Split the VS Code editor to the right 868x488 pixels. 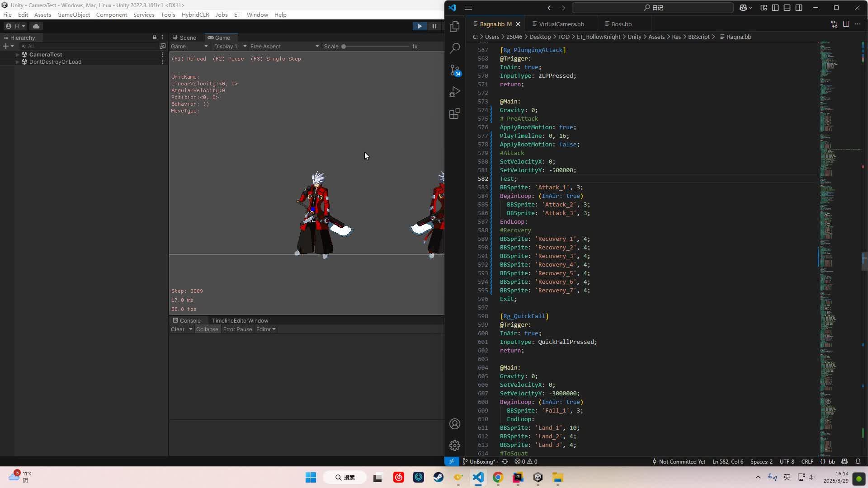(x=846, y=24)
